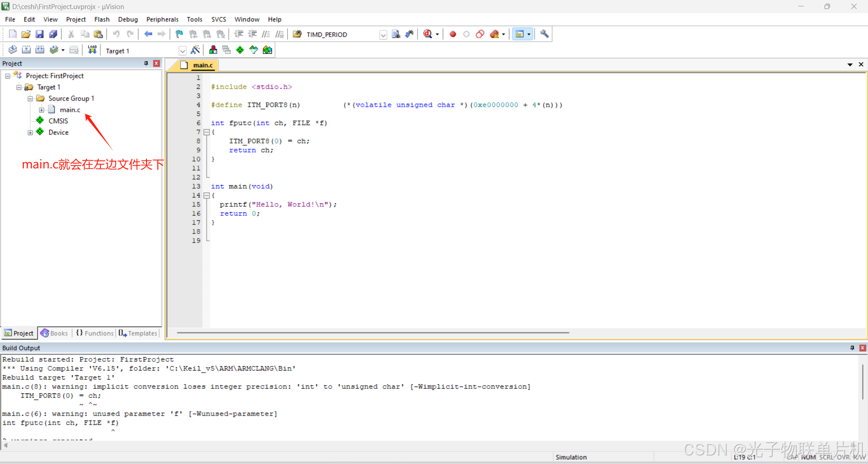868x464 pixels.
Task: Open batch build dropdown arrow
Action: tap(63, 50)
